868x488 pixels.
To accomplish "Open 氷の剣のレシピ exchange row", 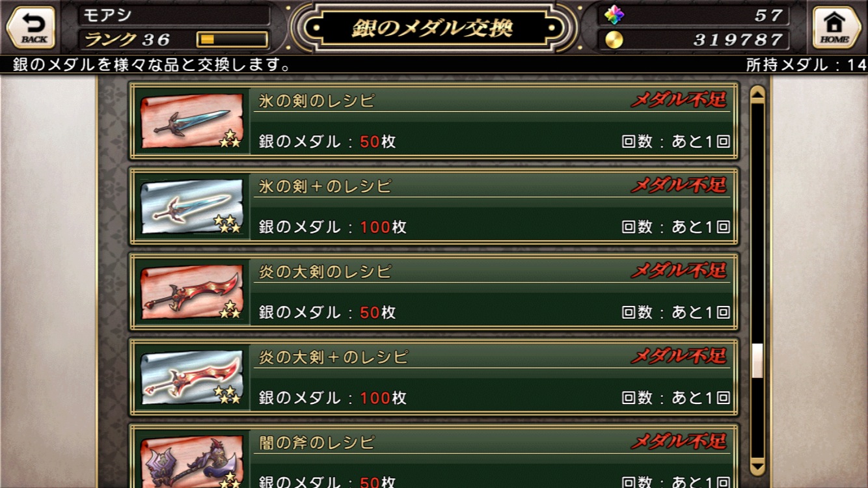I will [x=433, y=121].
